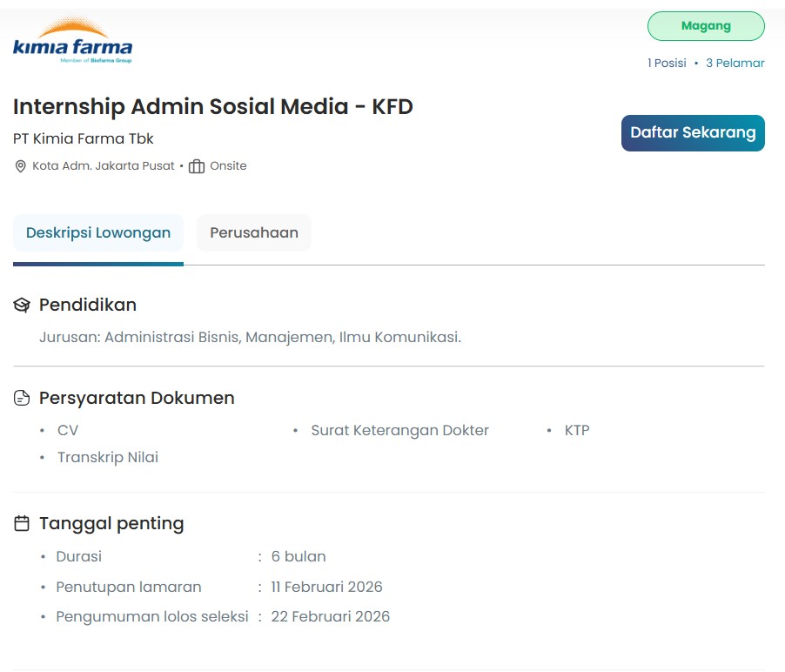Click the closing date 11 Februari 2026

326,587
